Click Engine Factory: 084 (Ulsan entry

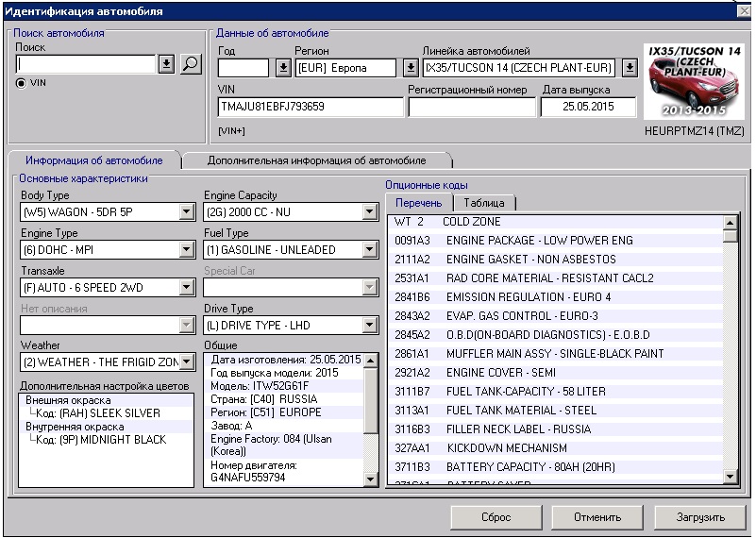[271, 445]
